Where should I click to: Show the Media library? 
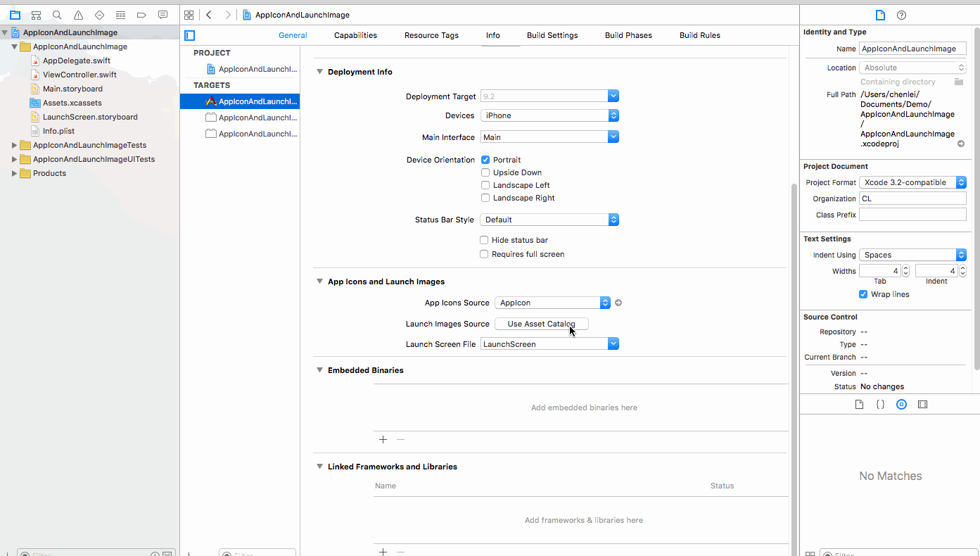pos(922,405)
